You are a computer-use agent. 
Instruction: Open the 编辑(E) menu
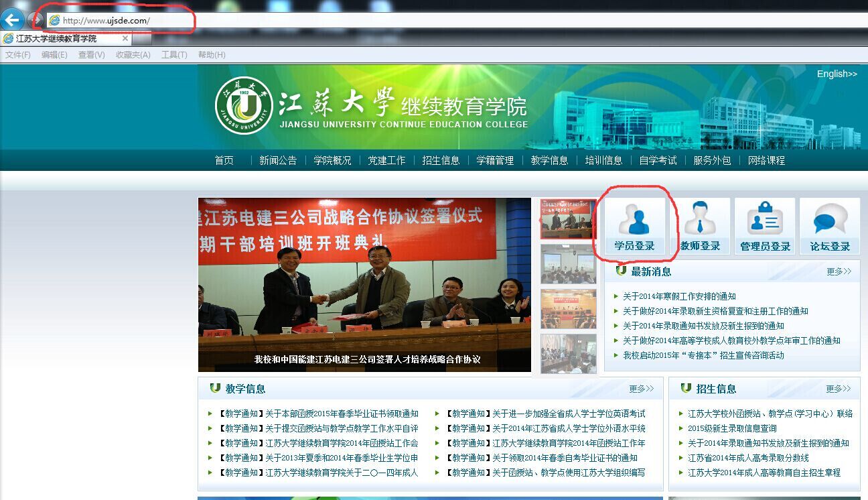54,55
